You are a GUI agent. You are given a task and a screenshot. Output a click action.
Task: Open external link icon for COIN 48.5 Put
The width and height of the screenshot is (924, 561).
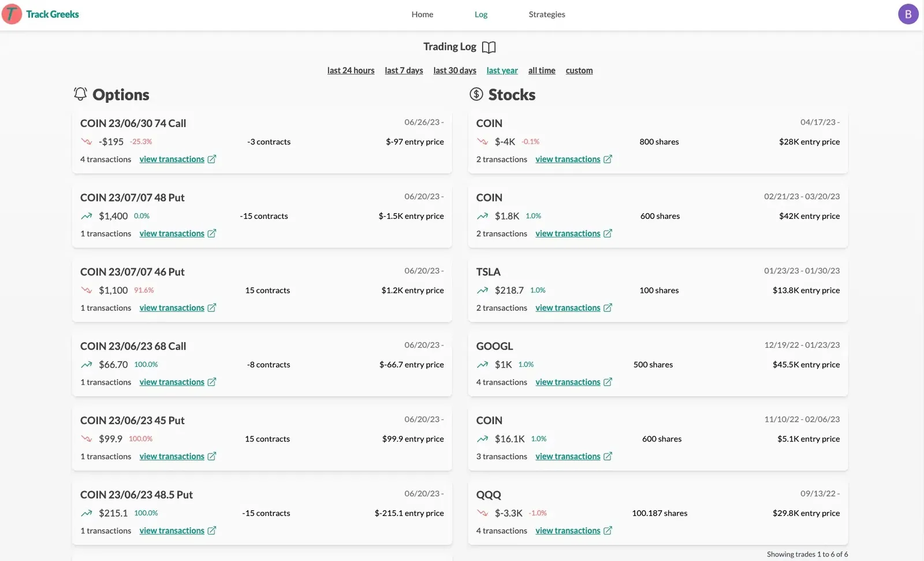coord(212,530)
